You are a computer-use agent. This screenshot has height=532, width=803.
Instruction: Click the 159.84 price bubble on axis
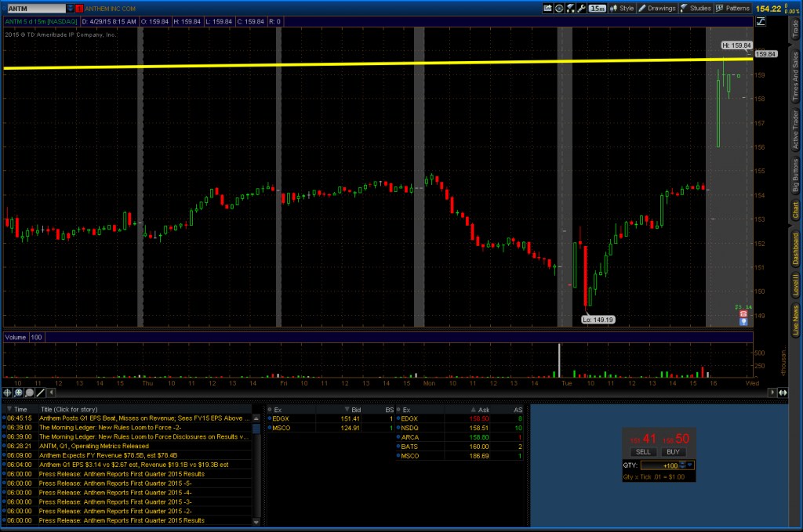coord(765,54)
